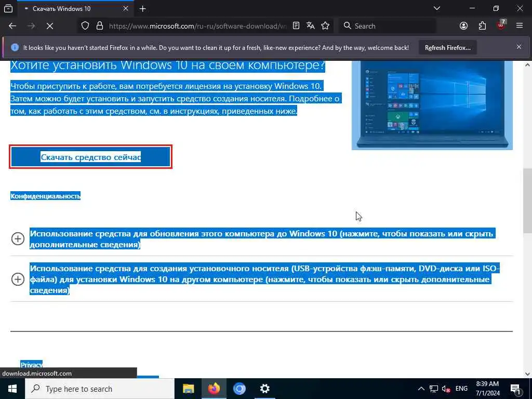This screenshot has width=532, height=399.
Task: Open a new tab with the plus button
Action: pos(143,9)
